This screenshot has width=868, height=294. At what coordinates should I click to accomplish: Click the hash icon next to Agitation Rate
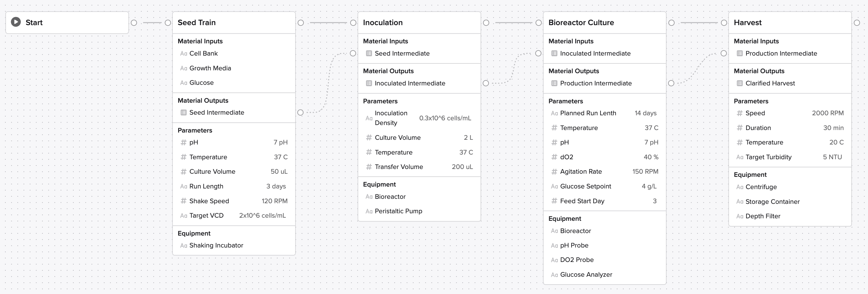[554, 171]
